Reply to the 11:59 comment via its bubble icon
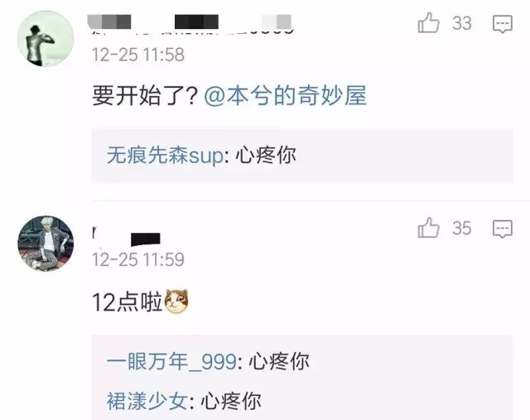The width and height of the screenshot is (530, 420). [x=503, y=229]
